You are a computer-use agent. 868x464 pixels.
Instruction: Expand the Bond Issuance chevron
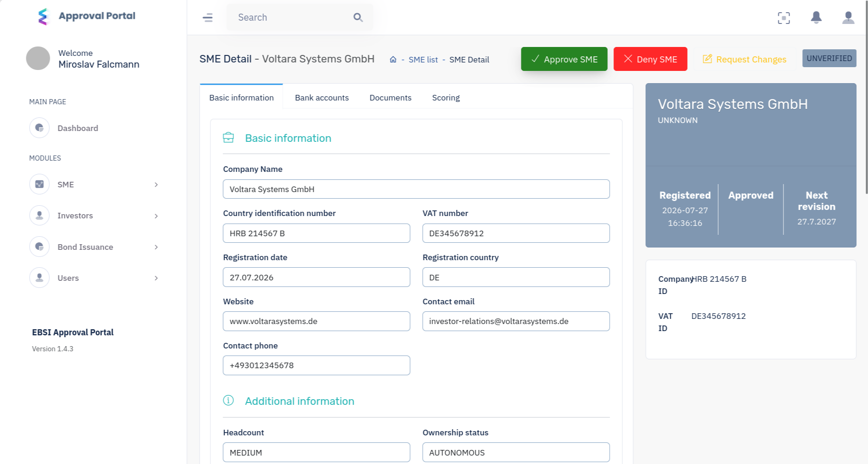(x=156, y=247)
